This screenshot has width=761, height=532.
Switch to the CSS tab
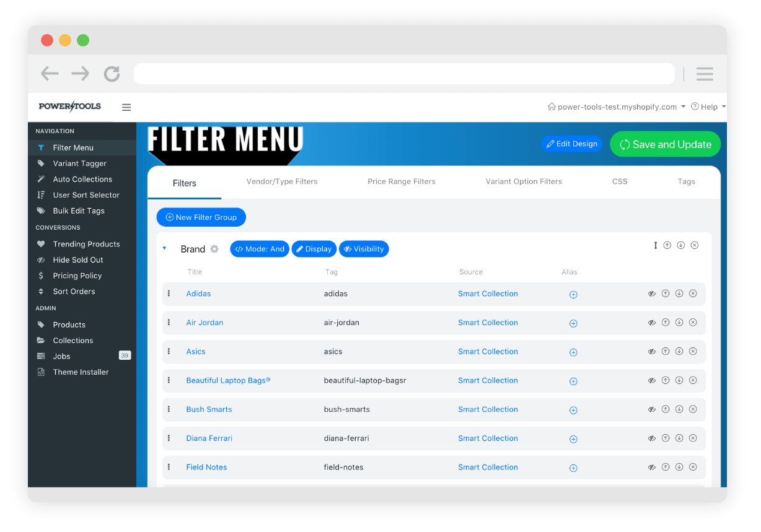(620, 181)
